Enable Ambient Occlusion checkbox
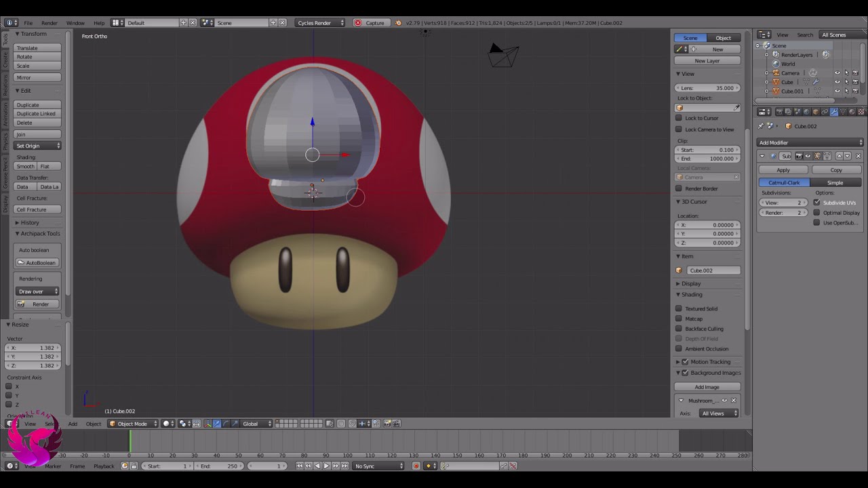Image resolution: width=868 pixels, height=488 pixels. pos(679,348)
